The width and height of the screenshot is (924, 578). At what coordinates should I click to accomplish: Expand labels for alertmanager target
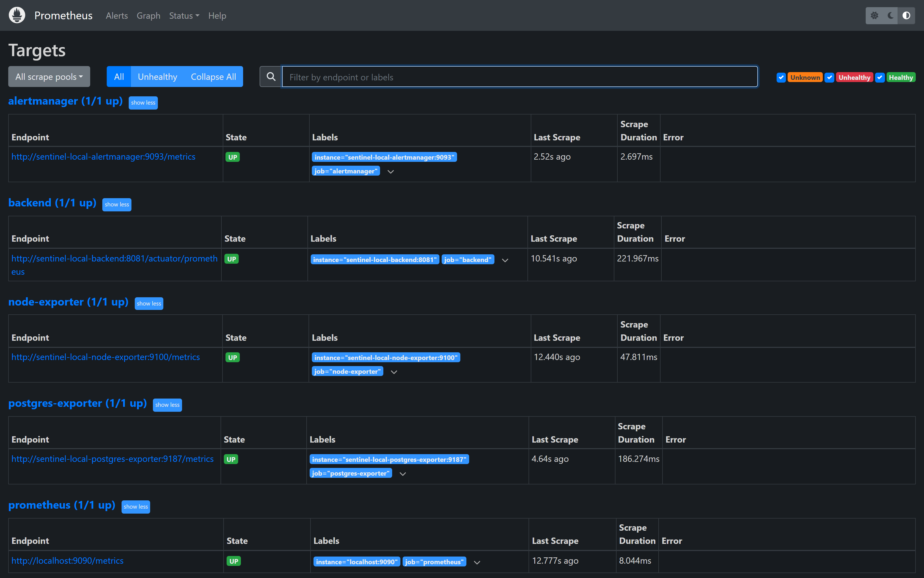(391, 172)
